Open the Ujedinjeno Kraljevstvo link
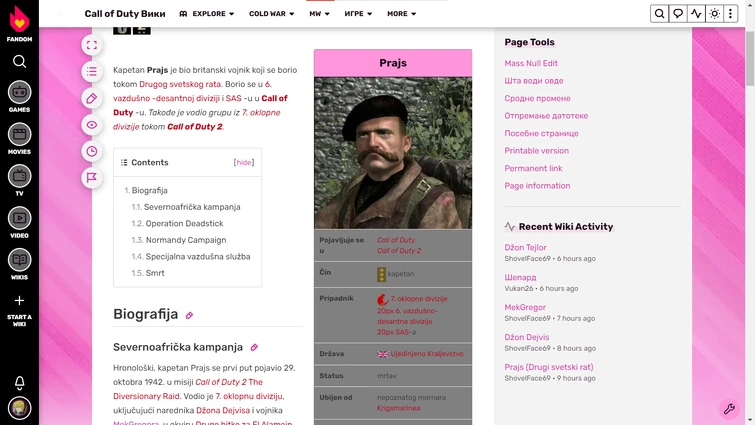The width and height of the screenshot is (755, 425). point(427,354)
